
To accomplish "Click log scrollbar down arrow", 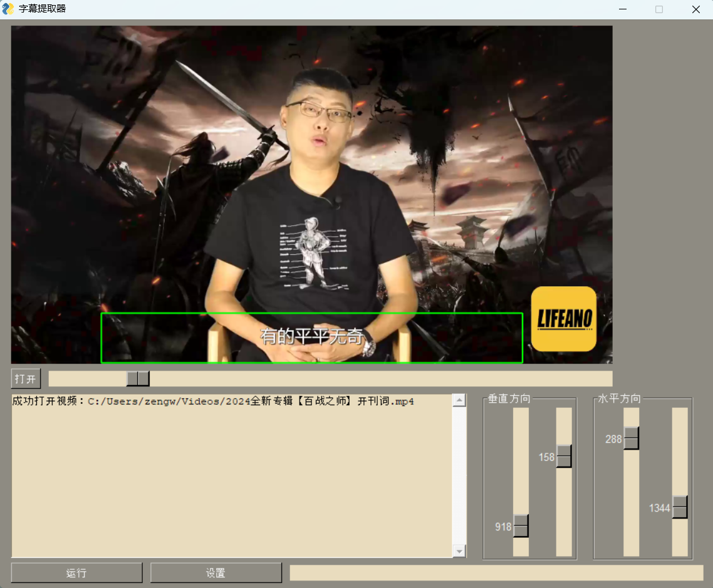I will 459,551.
